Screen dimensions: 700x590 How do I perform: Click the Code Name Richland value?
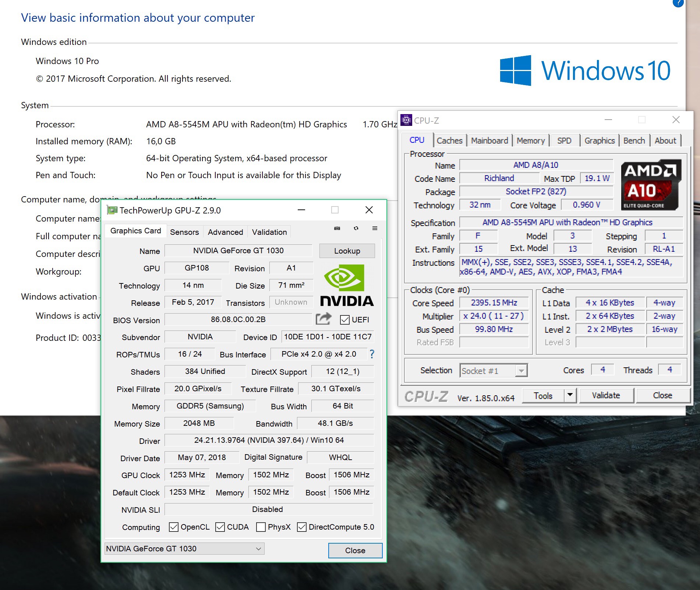click(499, 178)
